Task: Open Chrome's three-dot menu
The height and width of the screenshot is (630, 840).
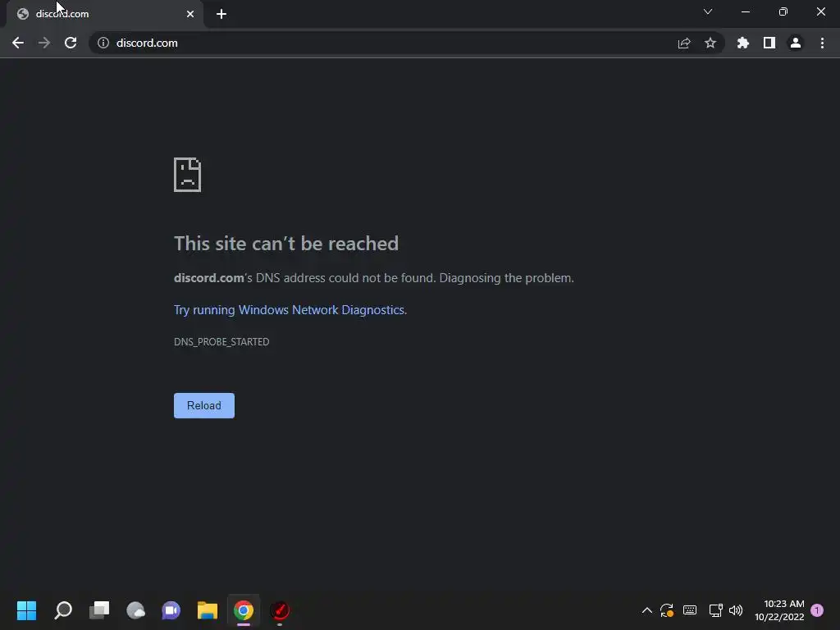Action: tap(822, 43)
